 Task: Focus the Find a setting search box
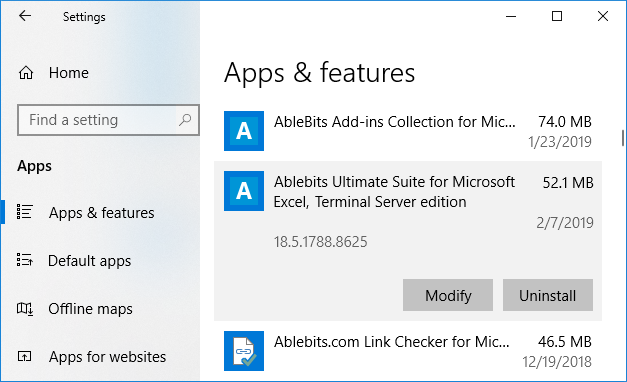pos(108,120)
